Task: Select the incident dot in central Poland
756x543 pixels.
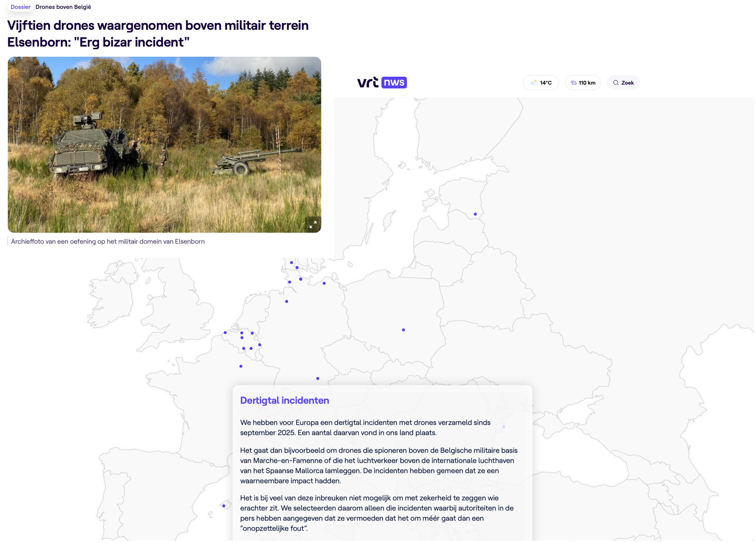Action: (x=404, y=330)
